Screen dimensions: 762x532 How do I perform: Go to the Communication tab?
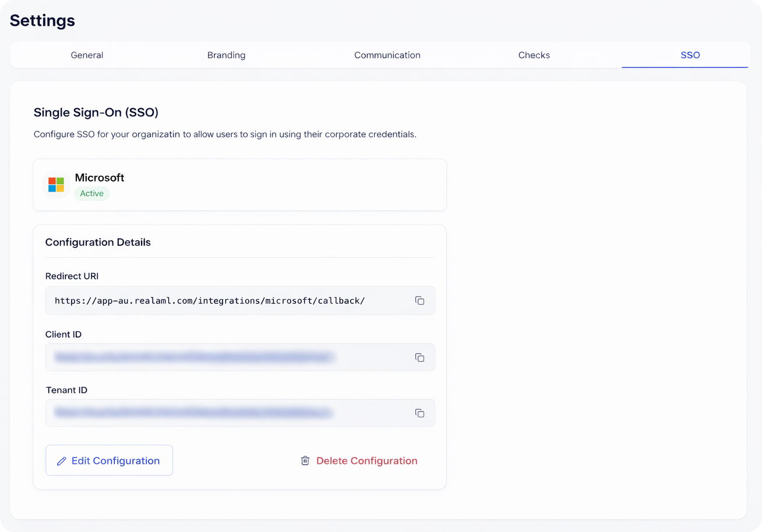coord(387,55)
